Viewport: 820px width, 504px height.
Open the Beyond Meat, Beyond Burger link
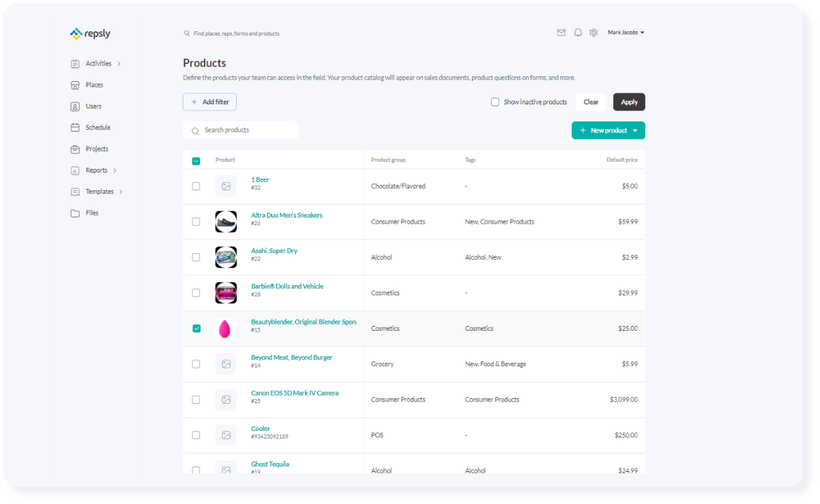292,357
